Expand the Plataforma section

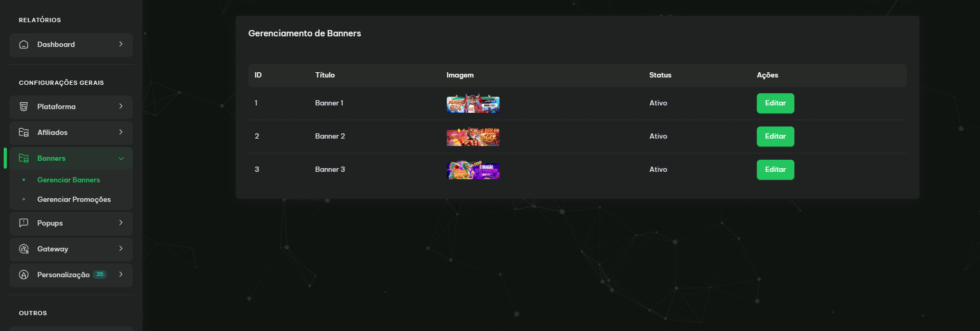pyautogui.click(x=122, y=106)
